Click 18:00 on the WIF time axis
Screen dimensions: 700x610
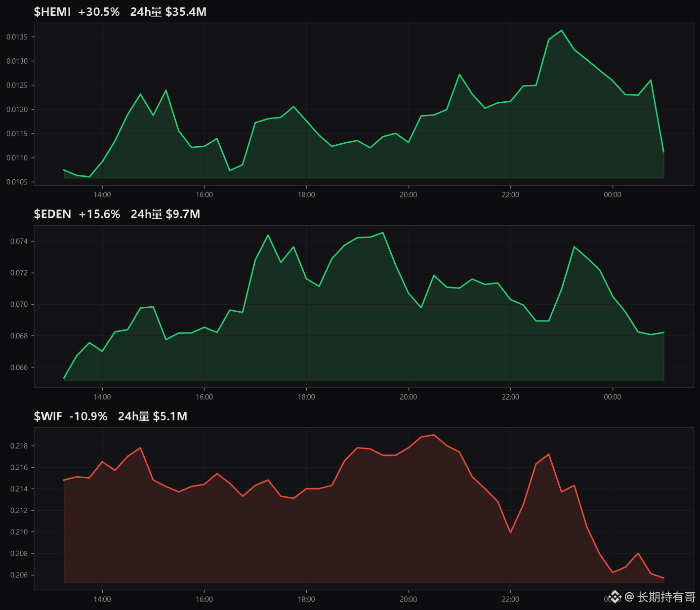click(306, 600)
